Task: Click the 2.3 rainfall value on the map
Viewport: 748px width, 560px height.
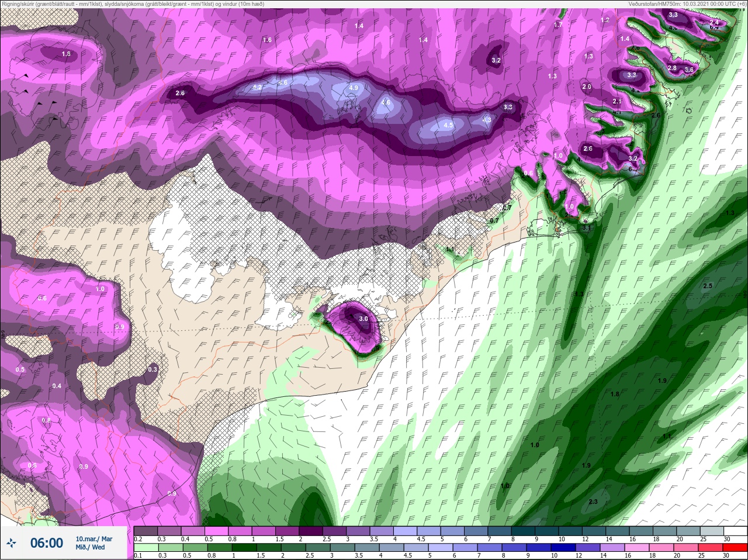Action: 593,502
